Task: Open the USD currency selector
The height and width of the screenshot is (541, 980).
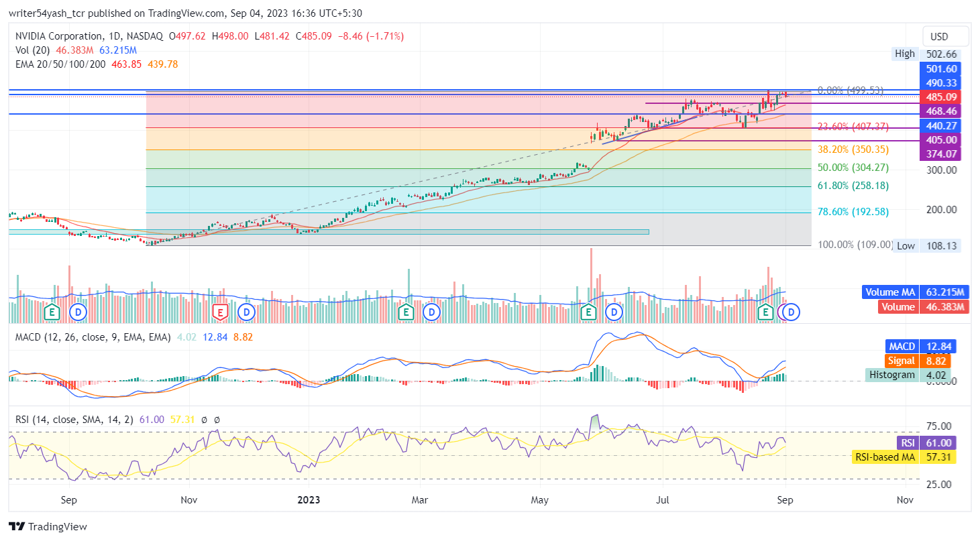Action: (945, 36)
